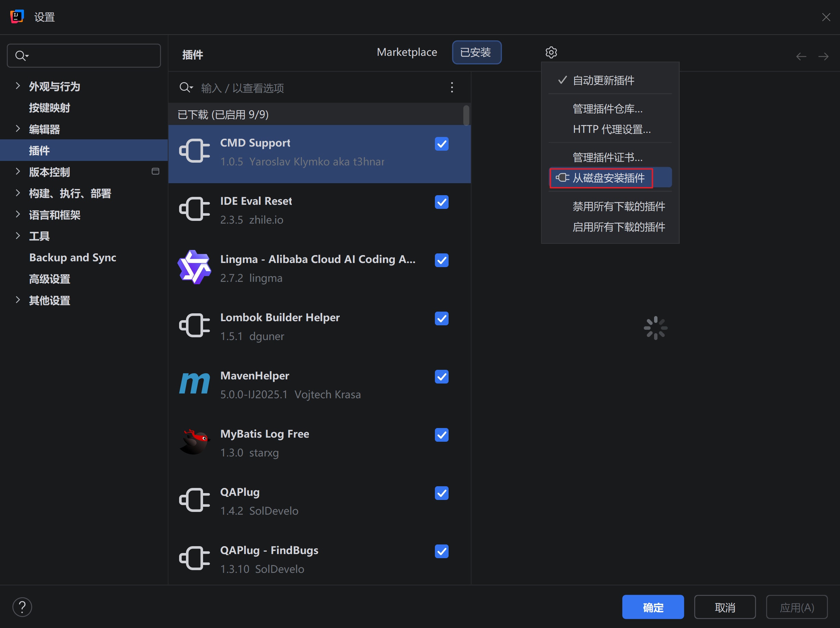Image resolution: width=840 pixels, height=628 pixels.
Task: Click the 确定 button
Action: (652, 607)
